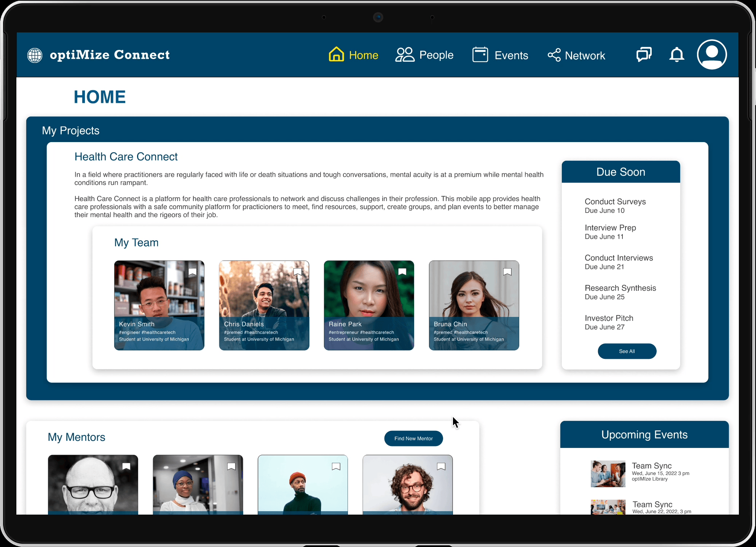
Task: Toggle bookmark on bald bearded mentor card
Action: tap(126, 467)
